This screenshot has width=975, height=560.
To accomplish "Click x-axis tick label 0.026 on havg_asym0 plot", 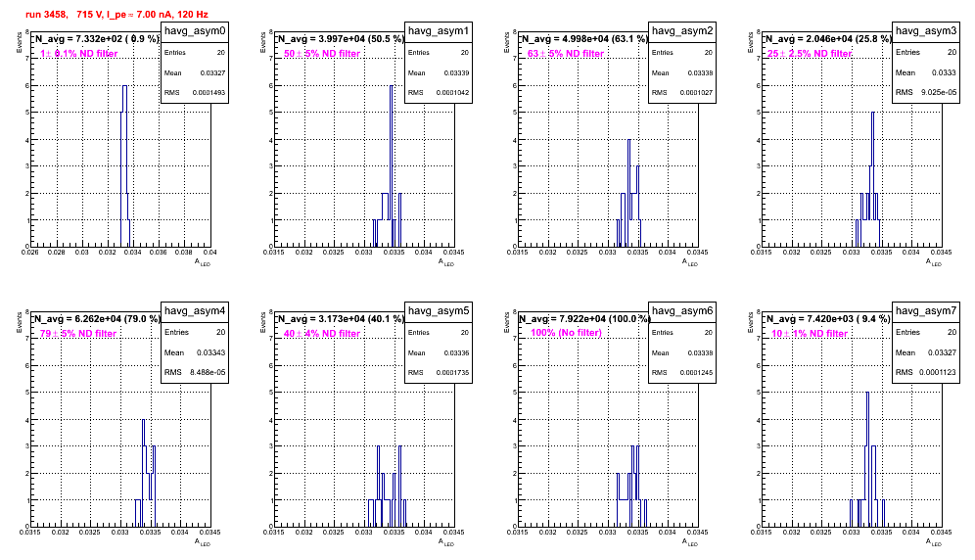I will 29,252.
